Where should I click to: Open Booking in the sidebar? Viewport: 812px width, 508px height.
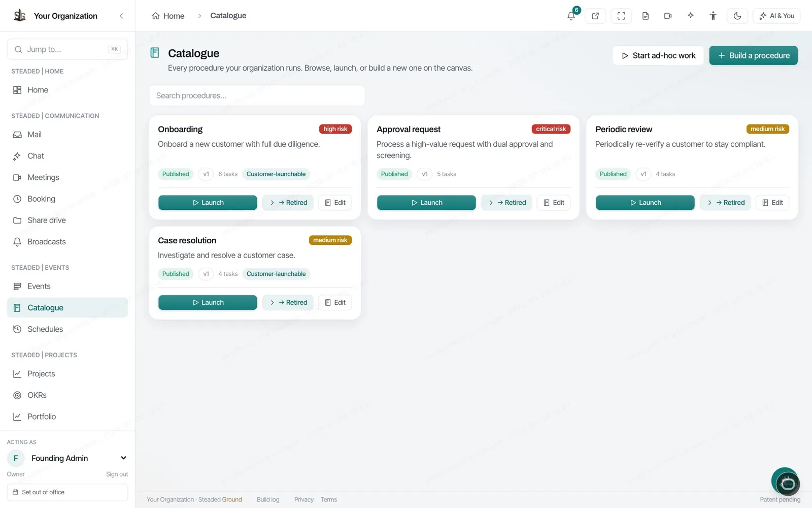[67, 199]
